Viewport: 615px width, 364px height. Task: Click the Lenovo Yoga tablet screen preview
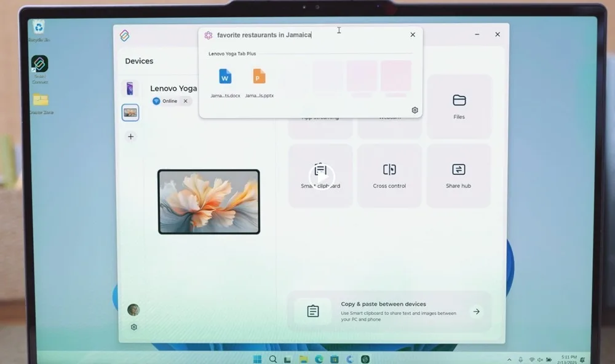pyautogui.click(x=208, y=202)
